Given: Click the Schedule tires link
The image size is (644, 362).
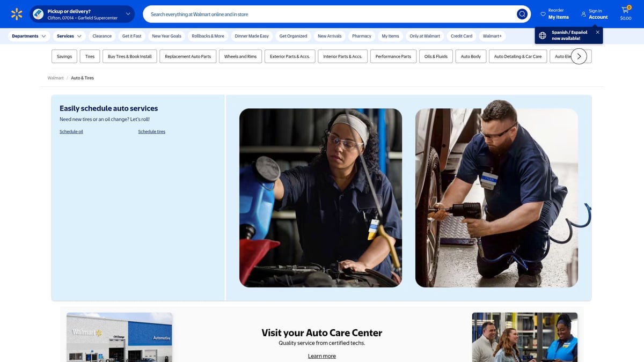Looking at the screenshot, I should pos(151,131).
